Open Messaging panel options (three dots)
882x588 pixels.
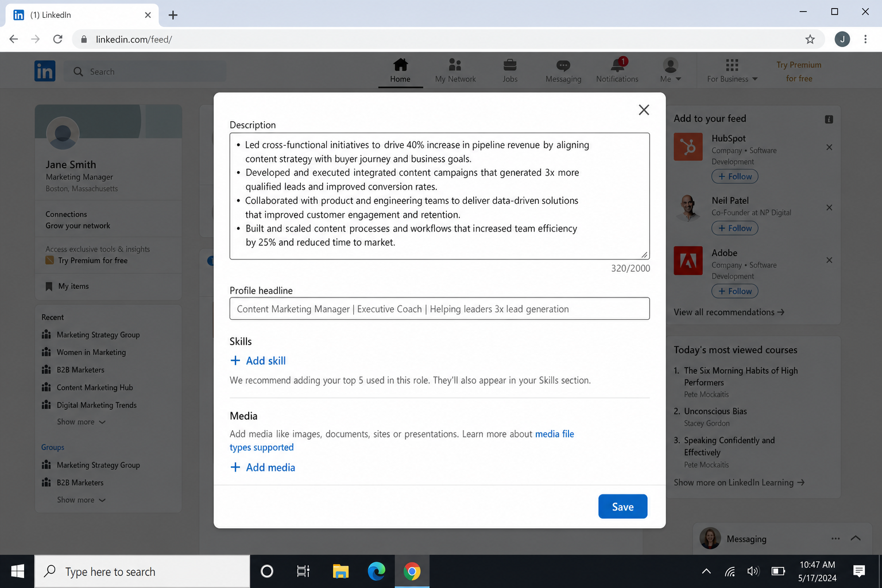(x=835, y=539)
